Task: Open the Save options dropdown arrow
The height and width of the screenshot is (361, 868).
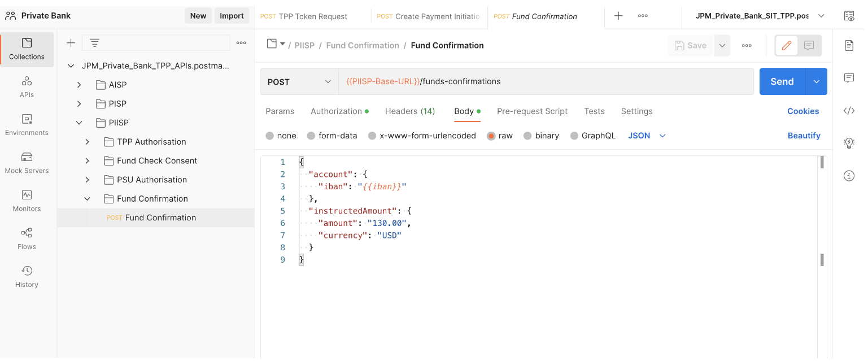Action: pos(722,46)
